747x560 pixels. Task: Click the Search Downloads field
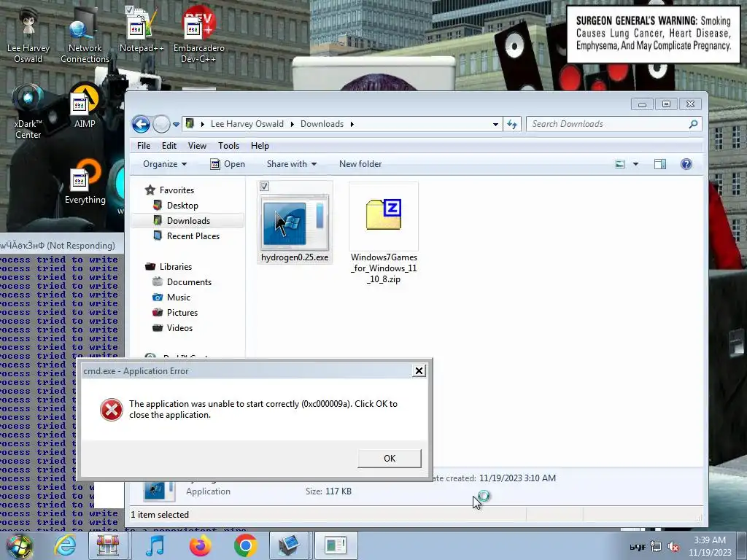pyautogui.click(x=614, y=124)
